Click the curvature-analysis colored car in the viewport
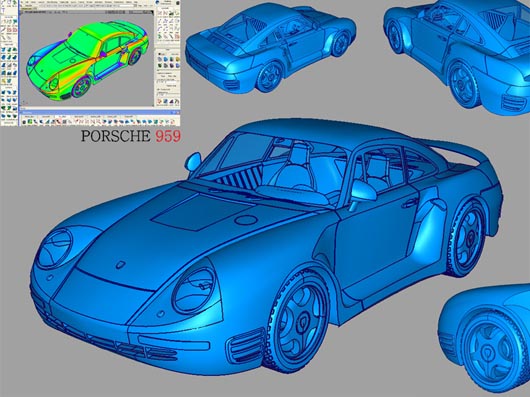The image size is (530, 397). click(88, 60)
